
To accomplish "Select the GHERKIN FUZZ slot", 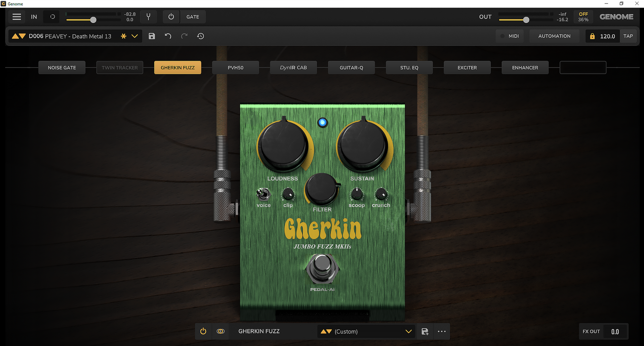I will point(178,68).
